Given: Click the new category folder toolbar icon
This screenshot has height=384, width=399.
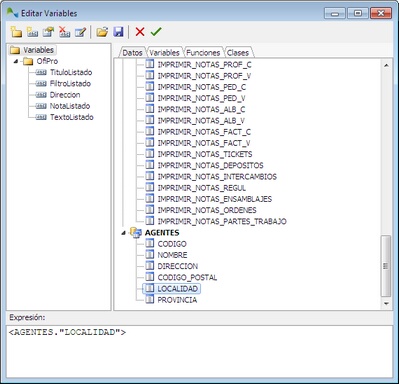Looking at the screenshot, I should 16,32.
